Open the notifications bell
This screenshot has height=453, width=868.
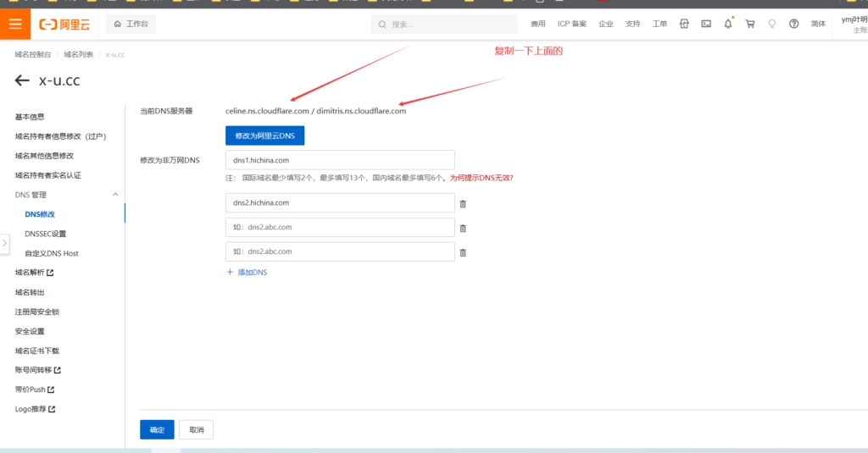[x=728, y=23]
